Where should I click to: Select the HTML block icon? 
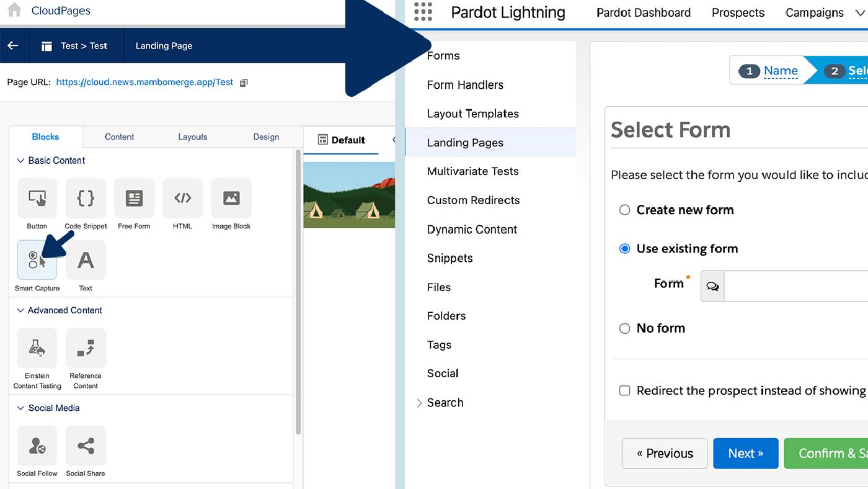(182, 199)
